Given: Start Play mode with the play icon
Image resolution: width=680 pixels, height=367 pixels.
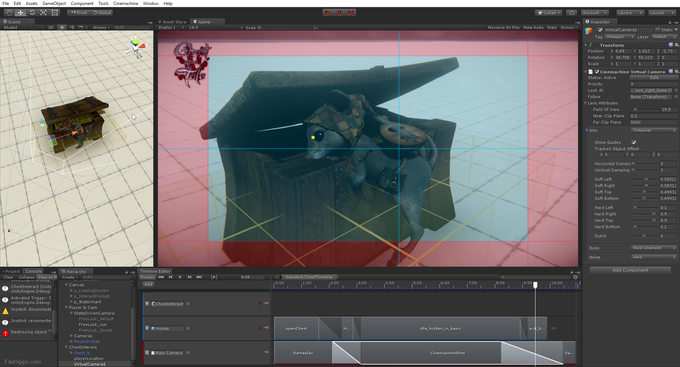Looking at the screenshot, I should point(328,13).
